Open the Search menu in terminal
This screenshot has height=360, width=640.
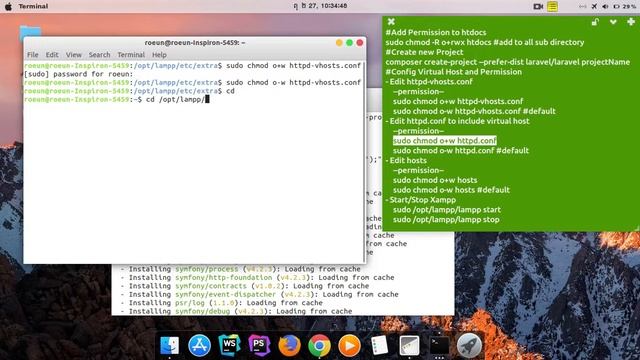100,55
